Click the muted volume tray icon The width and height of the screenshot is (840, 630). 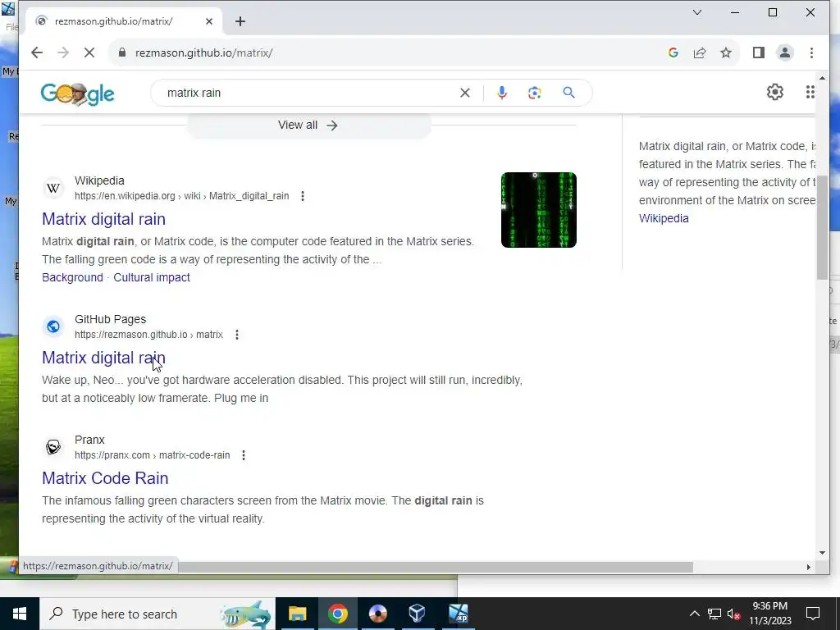coord(734,614)
